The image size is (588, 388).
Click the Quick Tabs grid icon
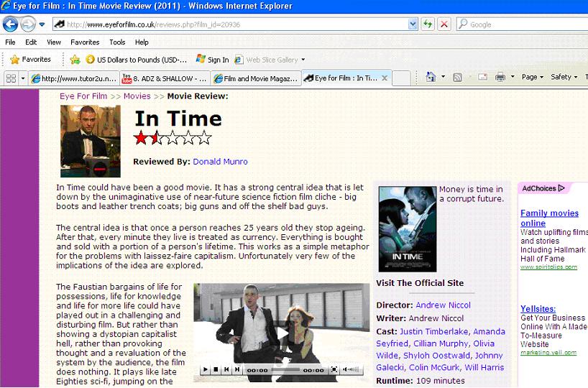12,78
